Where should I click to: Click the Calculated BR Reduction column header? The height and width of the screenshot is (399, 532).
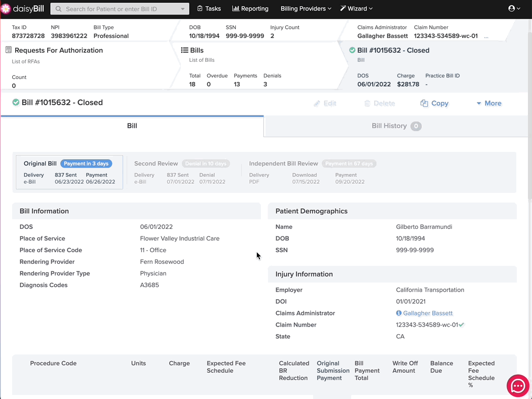click(294, 371)
